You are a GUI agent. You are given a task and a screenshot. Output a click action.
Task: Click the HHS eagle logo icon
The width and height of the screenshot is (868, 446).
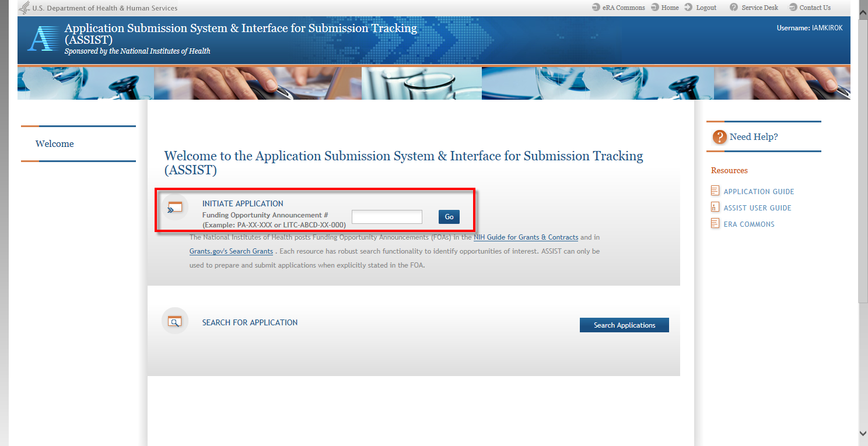click(x=24, y=8)
